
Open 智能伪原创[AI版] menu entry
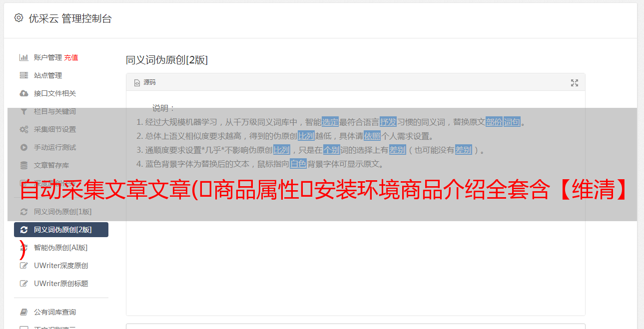point(61,248)
